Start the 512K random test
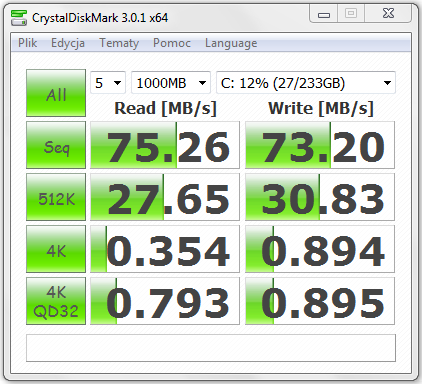This screenshot has height=384, width=422. [56, 197]
